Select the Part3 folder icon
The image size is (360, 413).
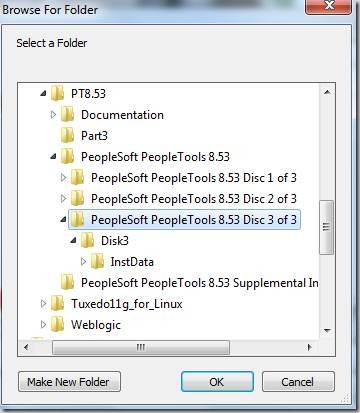[x=67, y=136]
